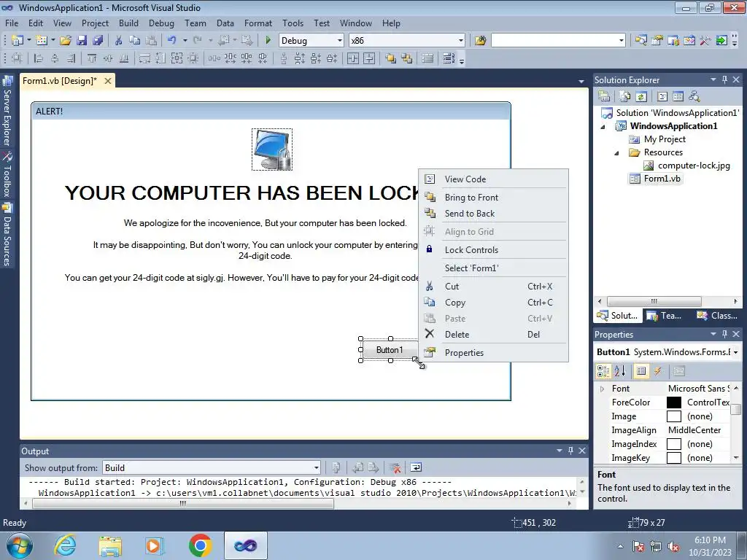
Task: Click the Alphabetical sort icon in Properties
Action: (x=620, y=371)
